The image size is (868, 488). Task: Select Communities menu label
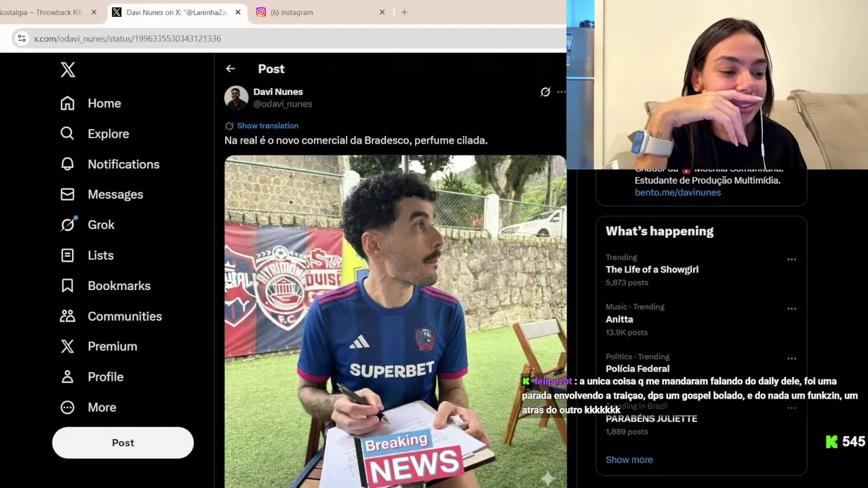pos(125,316)
